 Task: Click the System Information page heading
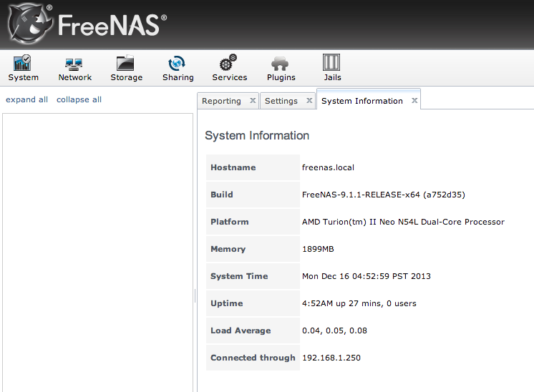pyautogui.click(x=257, y=135)
